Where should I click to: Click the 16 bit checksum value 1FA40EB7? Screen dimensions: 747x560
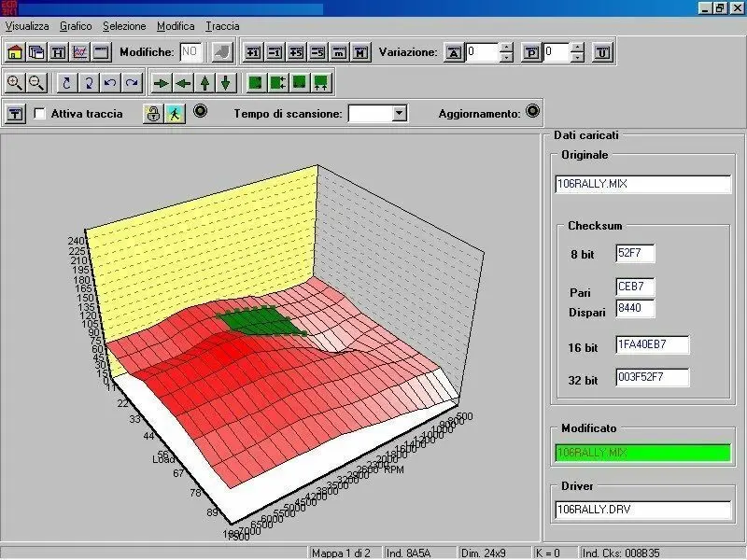tap(652, 344)
